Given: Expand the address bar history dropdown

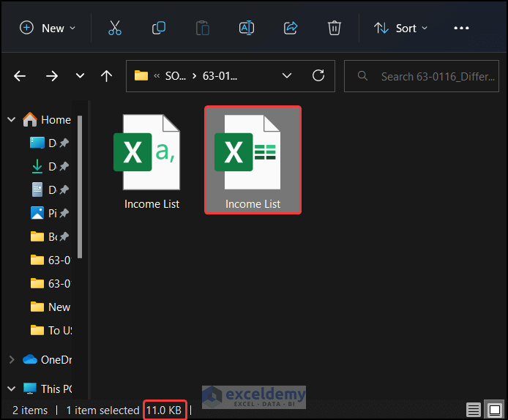Looking at the screenshot, I should pos(287,76).
